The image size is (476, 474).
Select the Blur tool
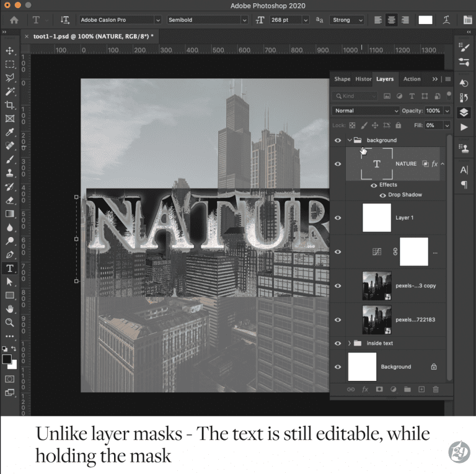click(x=10, y=227)
